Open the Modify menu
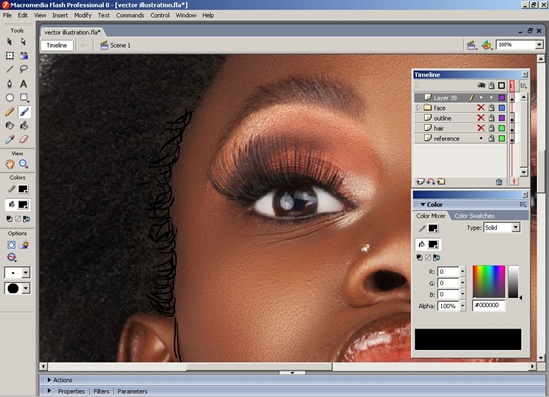The image size is (549, 397). pyautogui.click(x=83, y=15)
